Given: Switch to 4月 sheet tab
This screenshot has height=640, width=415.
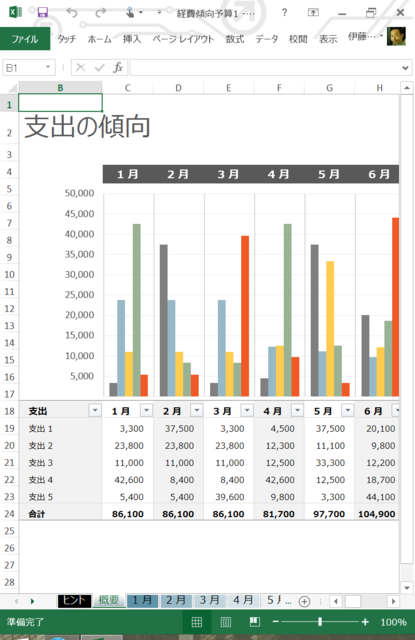Looking at the screenshot, I should (x=243, y=600).
